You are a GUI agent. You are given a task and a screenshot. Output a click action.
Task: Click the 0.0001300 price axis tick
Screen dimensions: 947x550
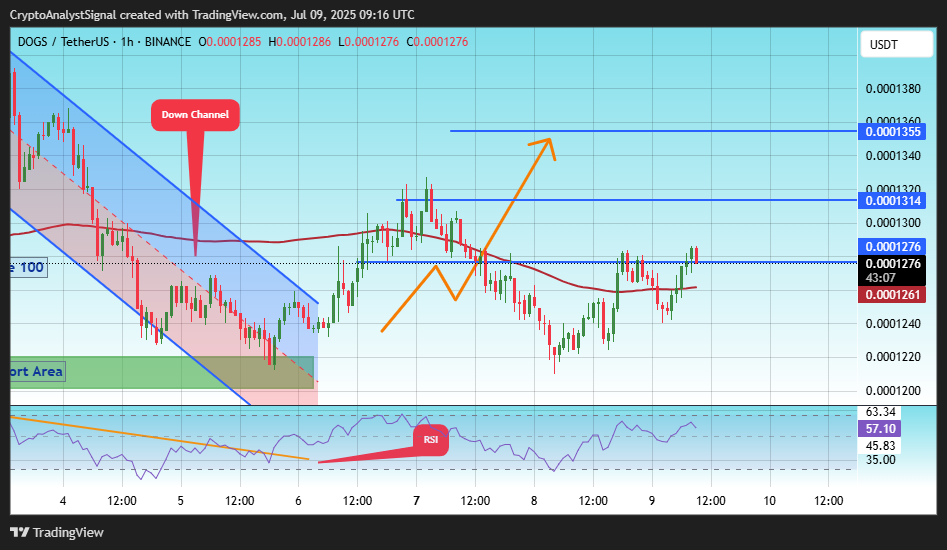click(x=893, y=223)
